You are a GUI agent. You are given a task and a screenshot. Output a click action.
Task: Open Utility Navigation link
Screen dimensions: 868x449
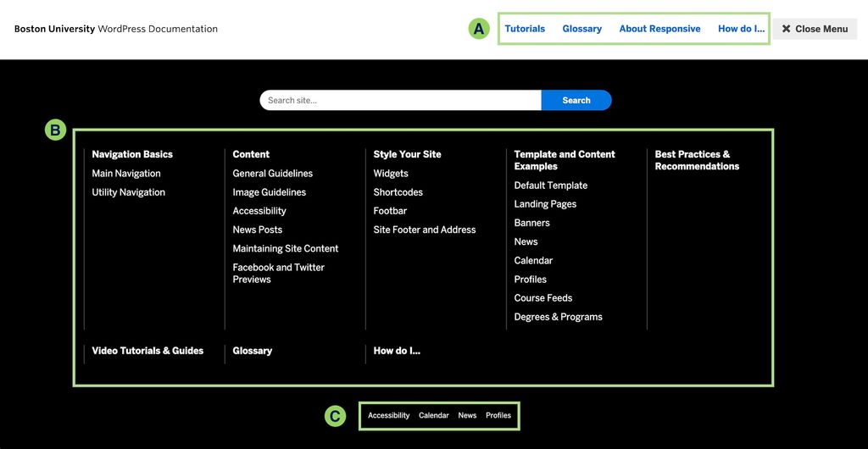(129, 191)
